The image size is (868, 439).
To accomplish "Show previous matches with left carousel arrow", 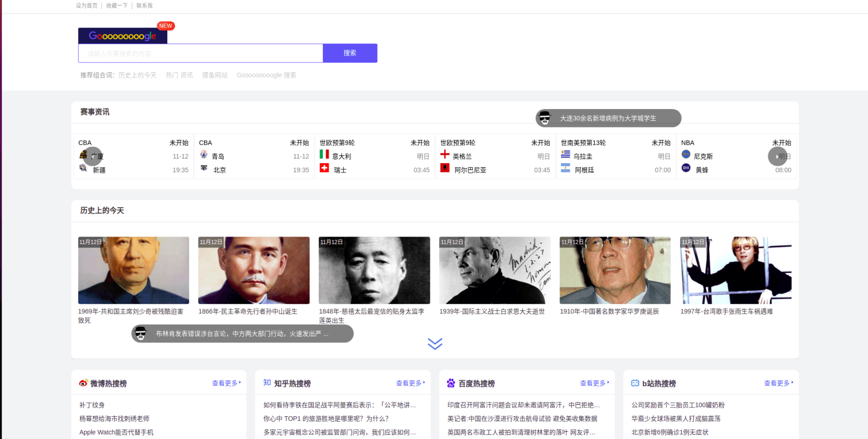I will [93, 156].
